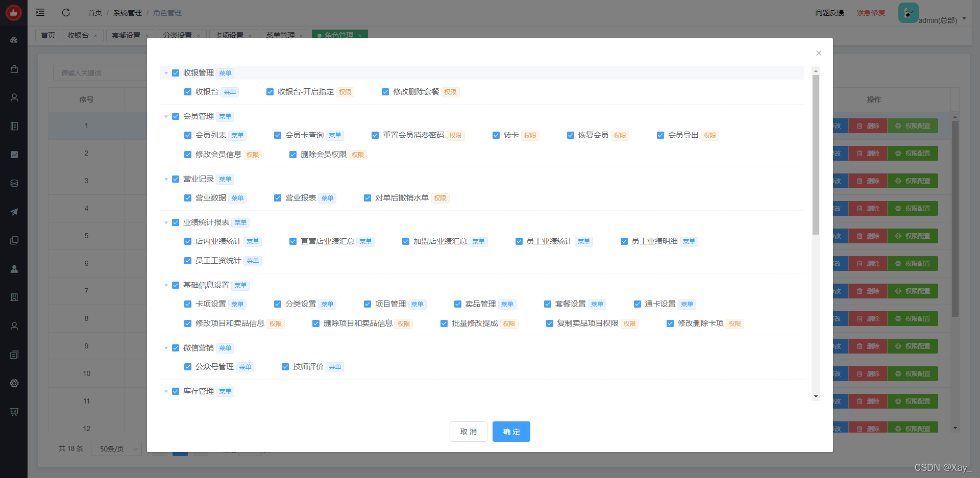Open the member management person icon

point(14,97)
